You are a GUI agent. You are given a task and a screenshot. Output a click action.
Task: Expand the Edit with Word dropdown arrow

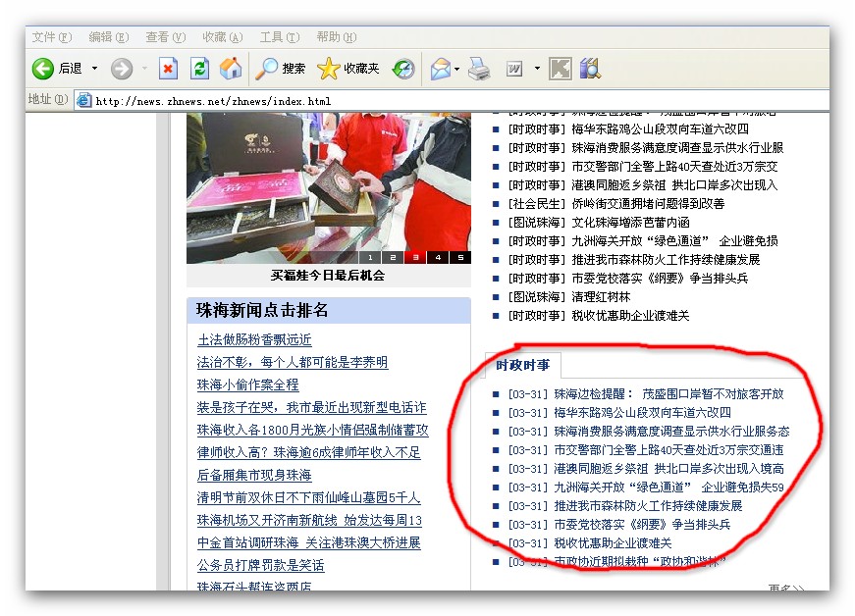(x=537, y=69)
